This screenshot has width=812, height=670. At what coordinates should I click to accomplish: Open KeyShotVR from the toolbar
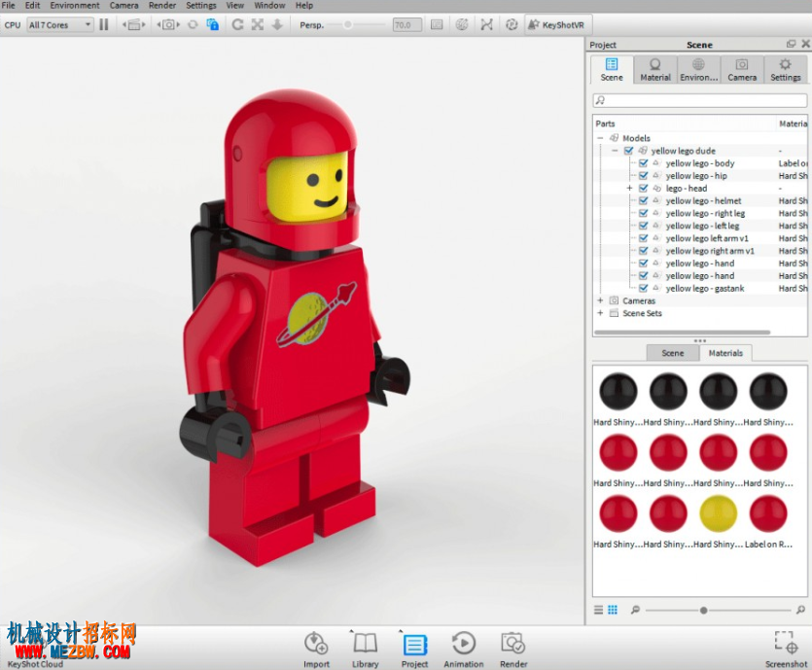(556, 25)
